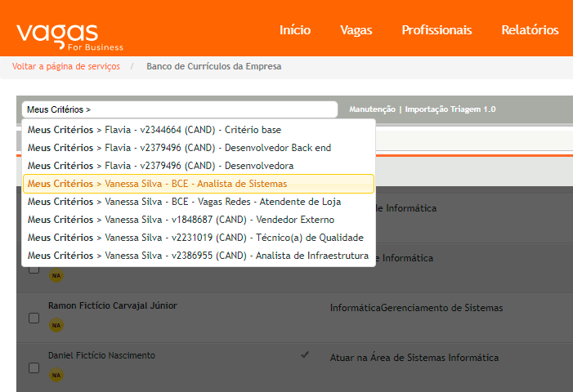Open the Início menu
573x392 pixels.
[x=295, y=30]
